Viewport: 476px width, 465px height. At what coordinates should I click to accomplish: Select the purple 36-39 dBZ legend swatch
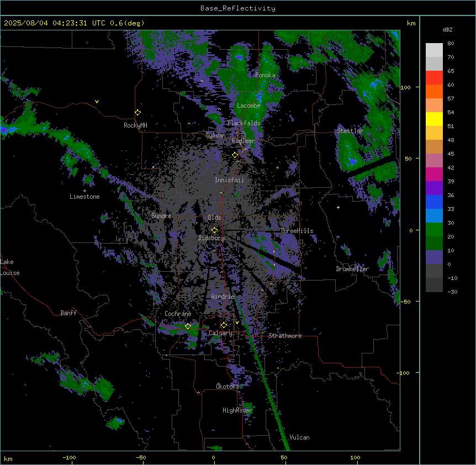click(434, 188)
